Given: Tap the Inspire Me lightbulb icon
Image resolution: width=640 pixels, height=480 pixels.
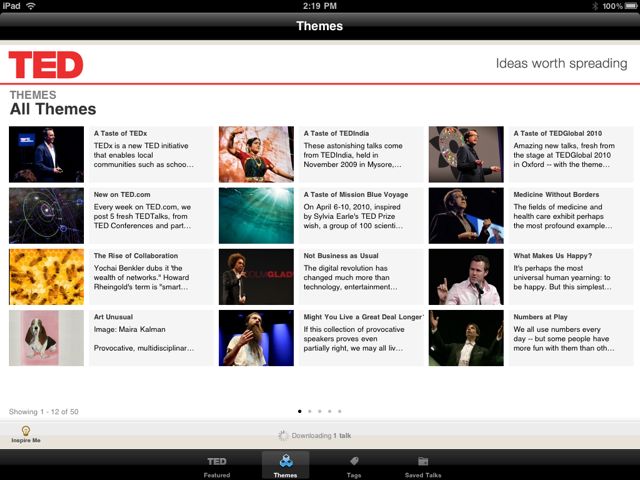Looking at the screenshot, I should point(25,431).
